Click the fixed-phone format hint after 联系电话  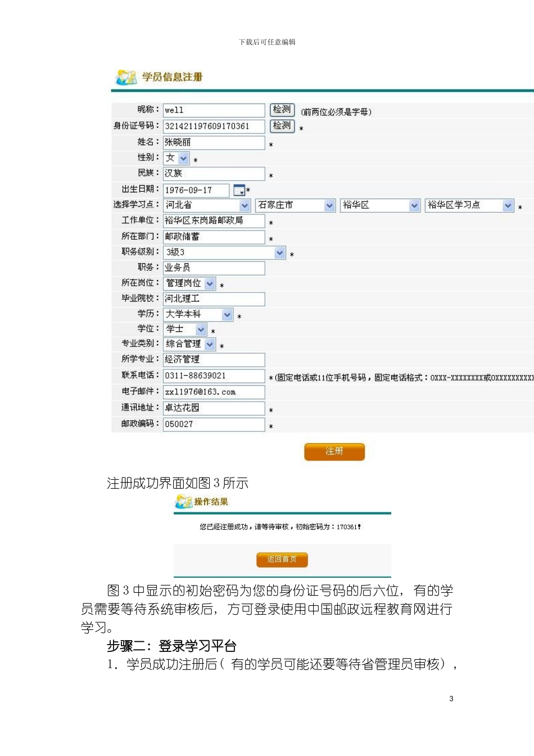pyautogui.click(x=404, y=377)
